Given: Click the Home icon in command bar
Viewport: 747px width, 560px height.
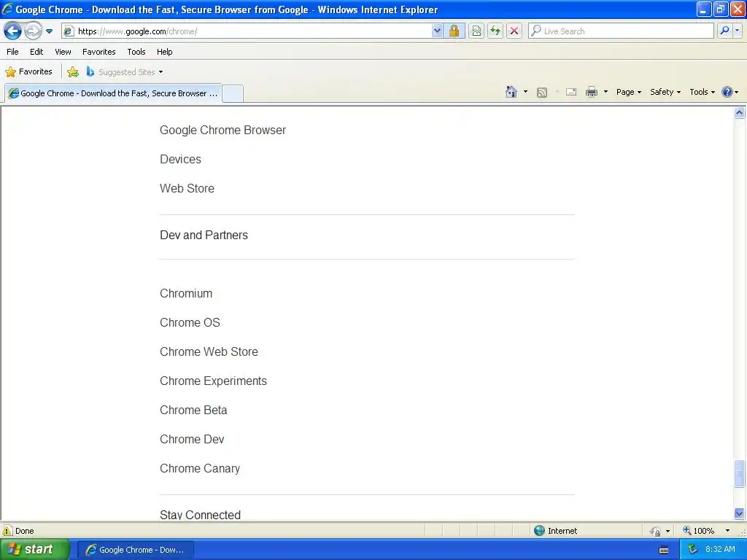Looking at the screenshot, I should tap(511, 92).
